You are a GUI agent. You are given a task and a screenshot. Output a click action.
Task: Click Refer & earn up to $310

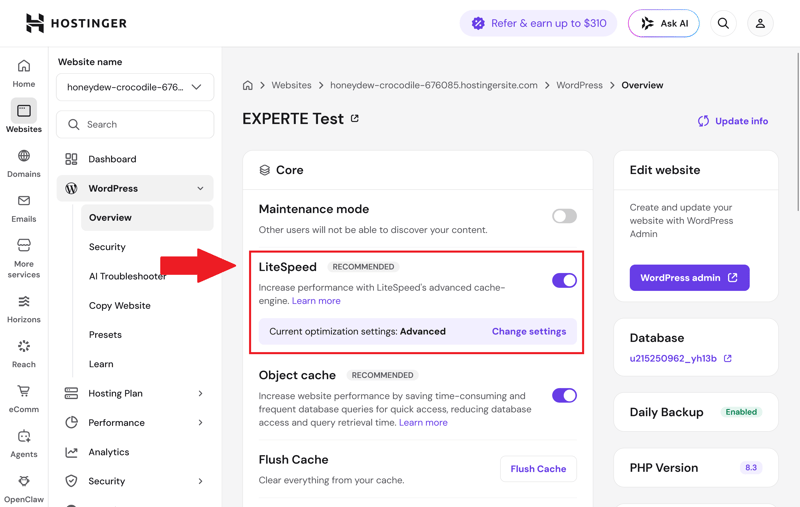click(x=538, y=23)
